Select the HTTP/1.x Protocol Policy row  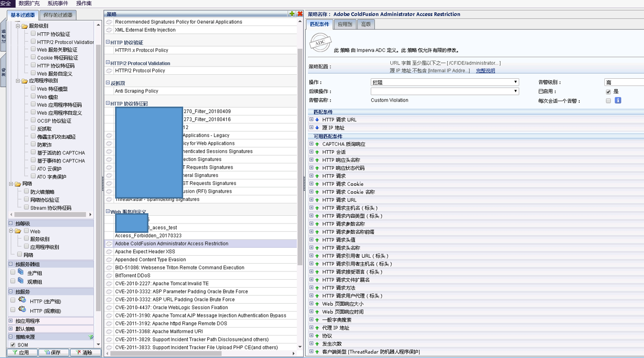(x=202, y=50)
